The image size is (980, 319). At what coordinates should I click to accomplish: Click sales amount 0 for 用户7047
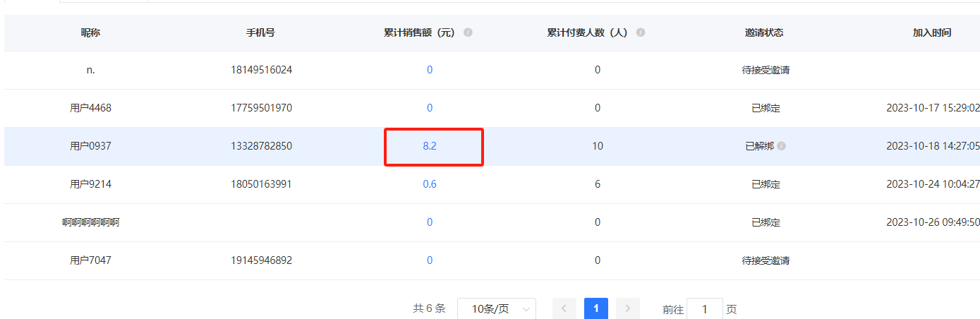[430, 260]
